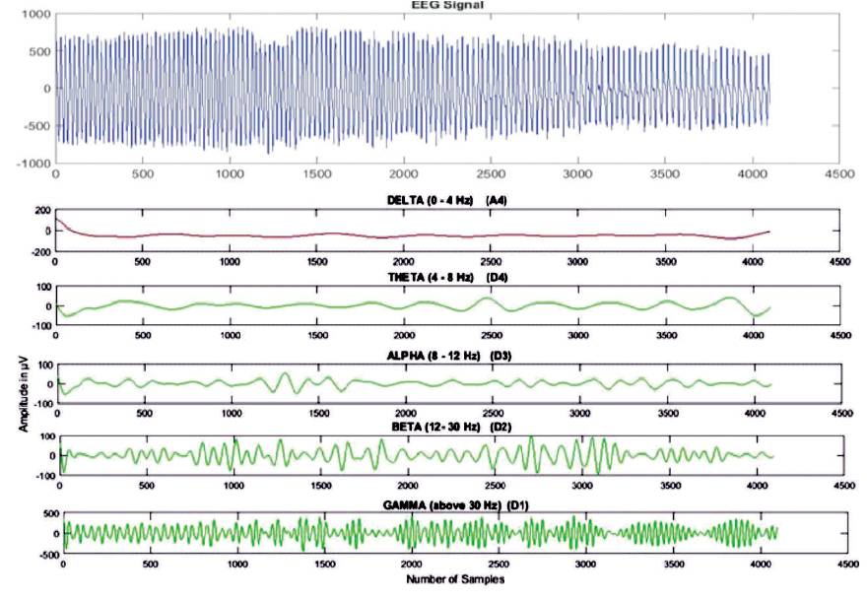The height and width of the screenshot is (600, 868).
Task: Select the green GAMMA band waveform
Action: point(394,534)
